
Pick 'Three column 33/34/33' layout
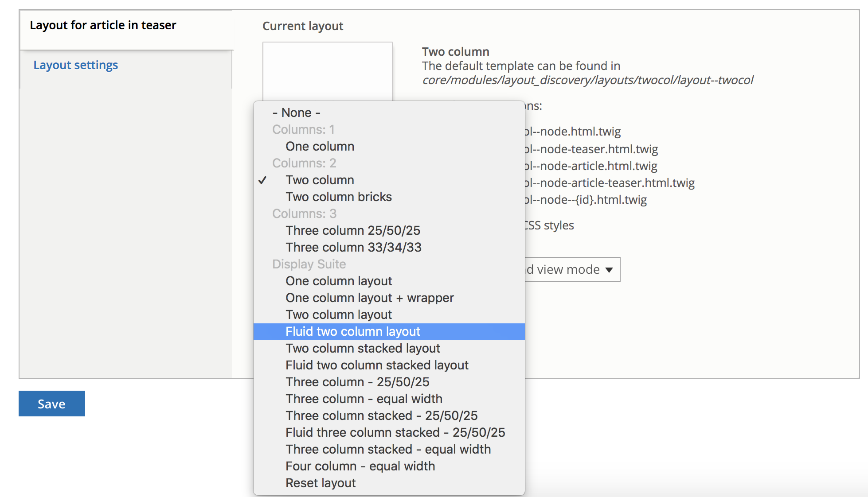(x=353, y=248)
